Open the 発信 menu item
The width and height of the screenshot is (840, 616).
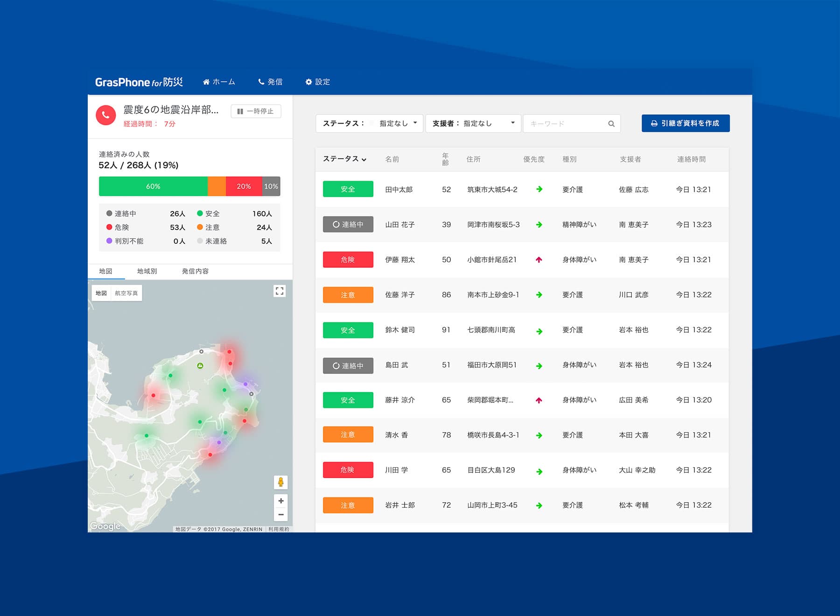coord(270,82)
